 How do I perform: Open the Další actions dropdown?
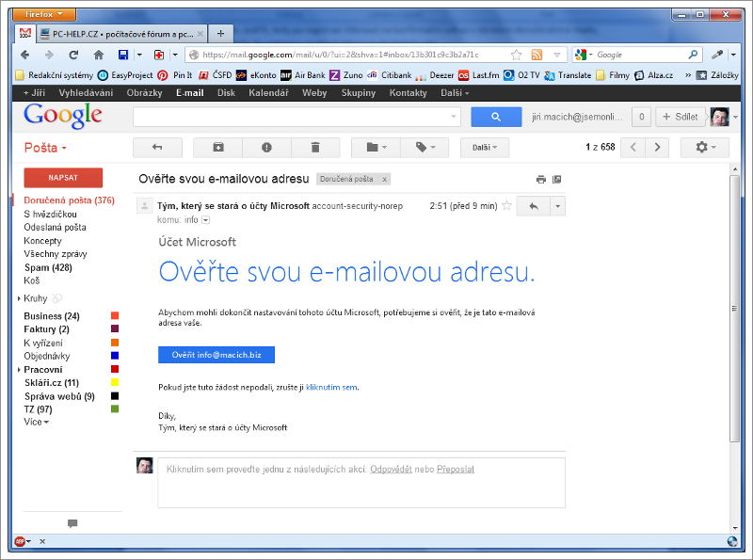[484, 147]
